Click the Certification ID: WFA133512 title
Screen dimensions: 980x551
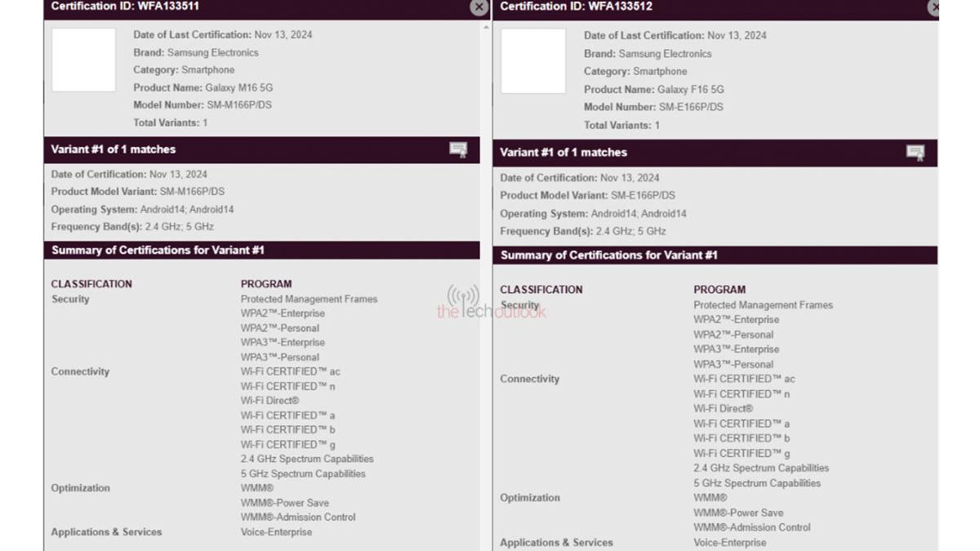point(576,7)
